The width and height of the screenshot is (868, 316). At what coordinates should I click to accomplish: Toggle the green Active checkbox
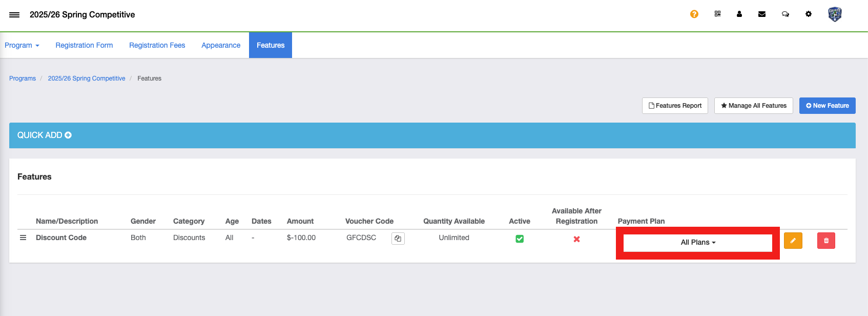click(520, 239)
